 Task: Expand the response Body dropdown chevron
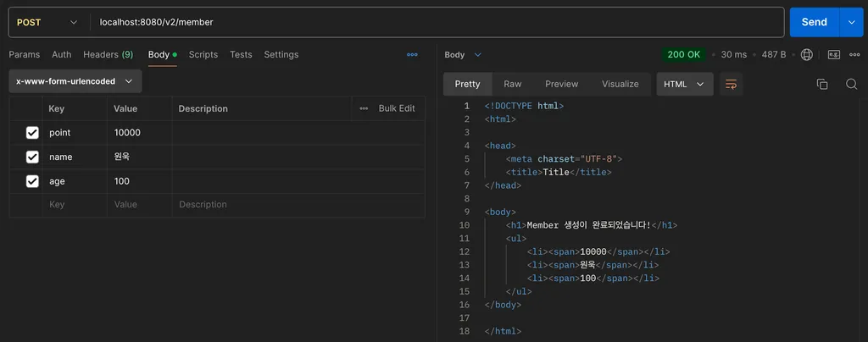478,55
